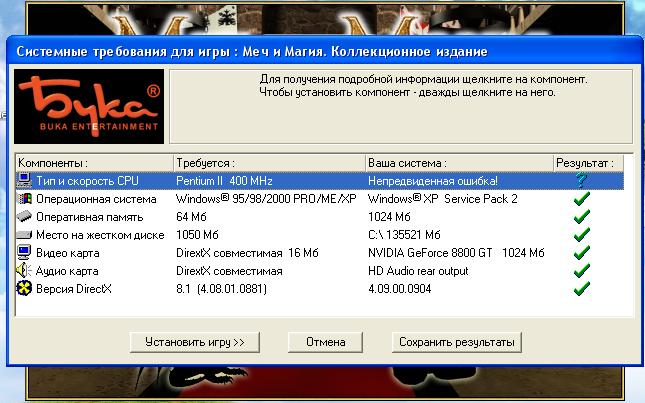The width and height of the screenshot is (645, 403).
Task: Click the green checkmark in Видео карта row
Action: point(582,252)
